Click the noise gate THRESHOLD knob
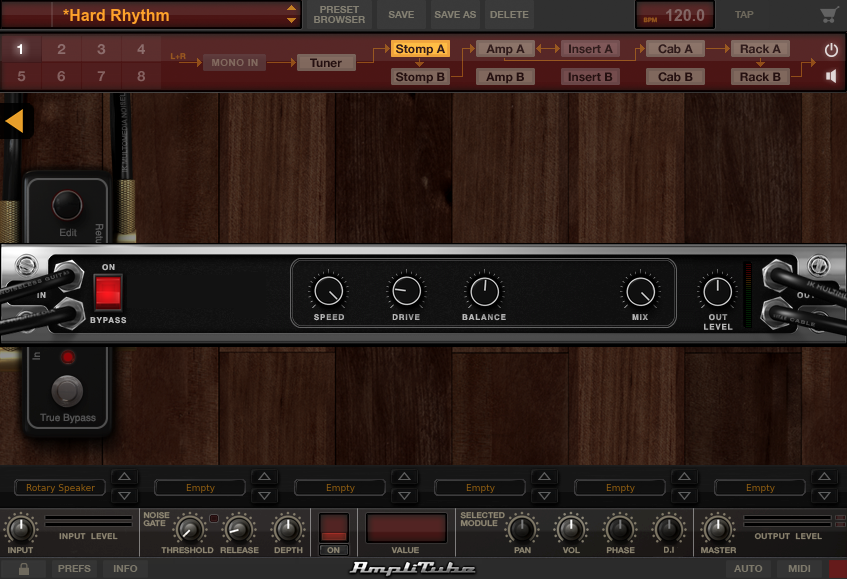The height and width of the screenshot is (579, 847). coord(189,530)
